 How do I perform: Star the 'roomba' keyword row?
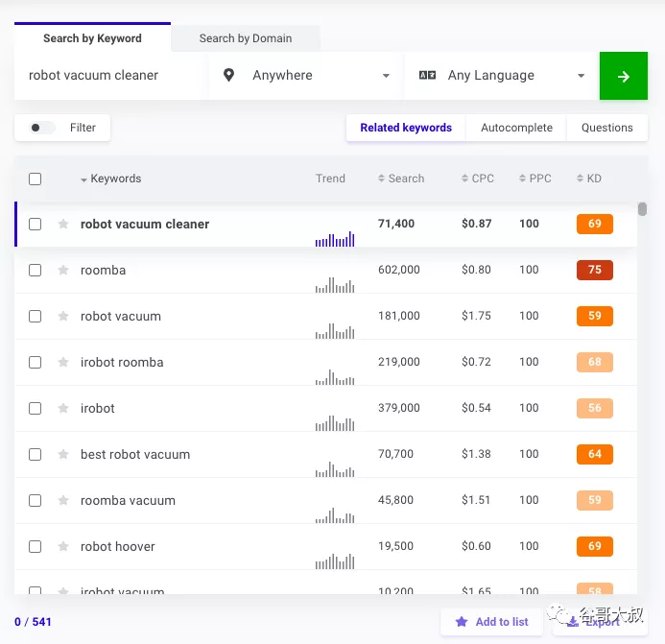coord(63,270)
